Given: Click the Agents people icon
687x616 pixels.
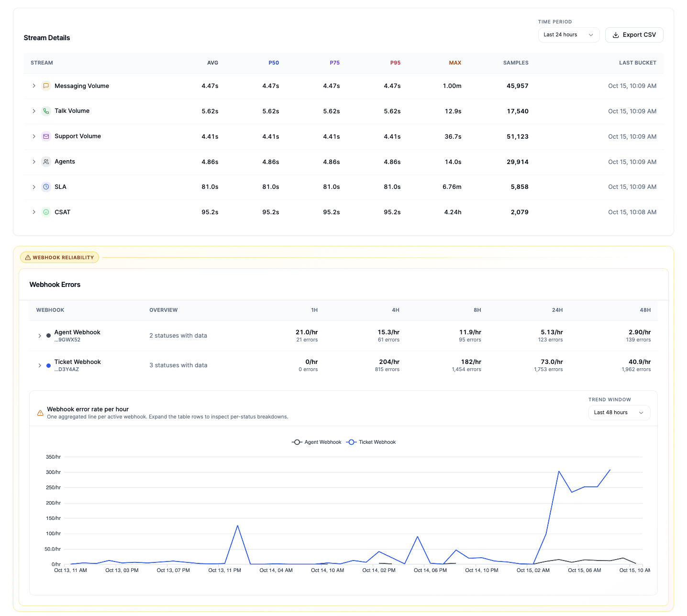Looking at the screenshot, I should coord(46,162).
